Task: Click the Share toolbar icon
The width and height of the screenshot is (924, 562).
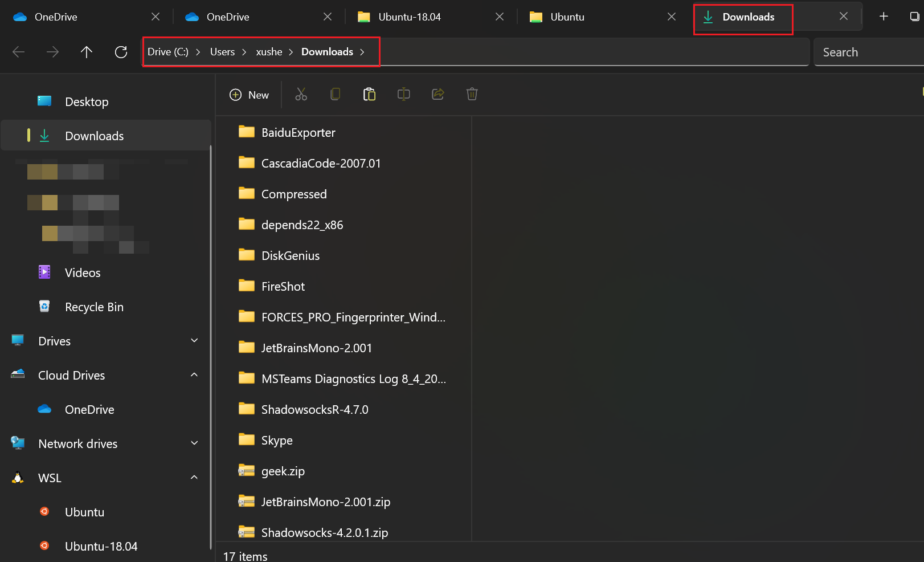Action: tap(438, 94)
